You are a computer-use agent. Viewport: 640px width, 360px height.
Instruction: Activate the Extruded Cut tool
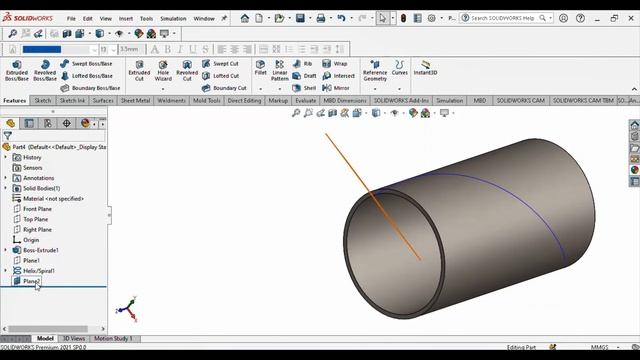139,70
